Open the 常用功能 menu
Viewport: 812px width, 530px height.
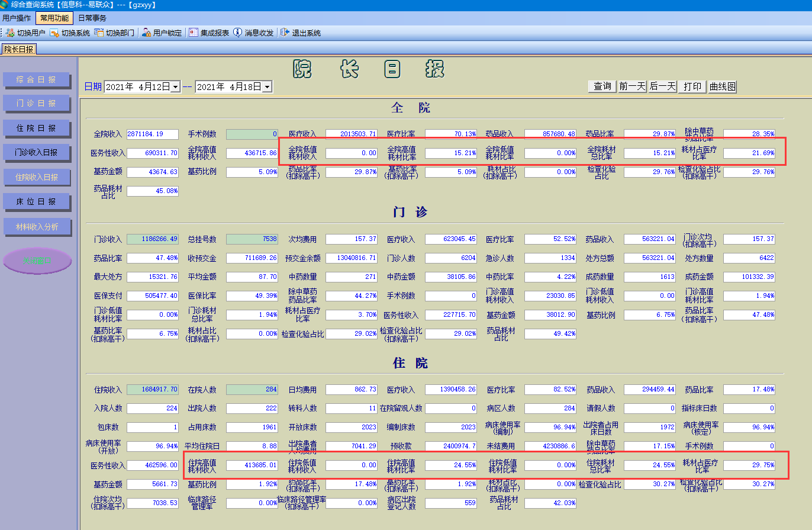[x=55, y=18]
